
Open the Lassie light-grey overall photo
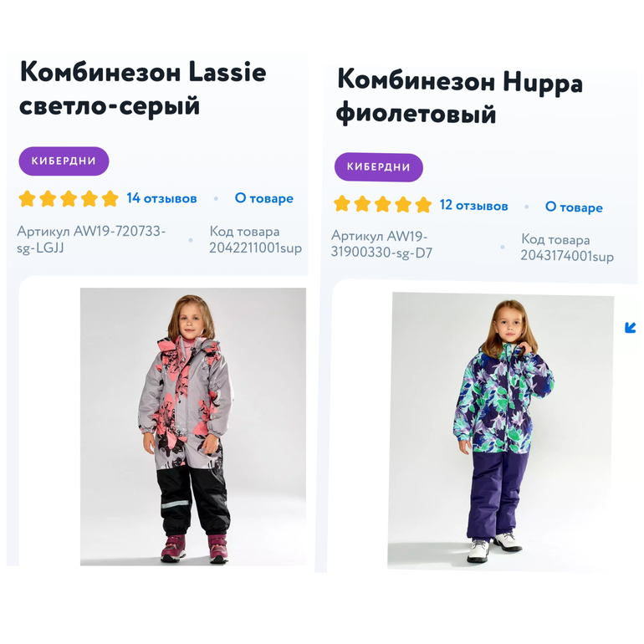[x=192, y=427]
